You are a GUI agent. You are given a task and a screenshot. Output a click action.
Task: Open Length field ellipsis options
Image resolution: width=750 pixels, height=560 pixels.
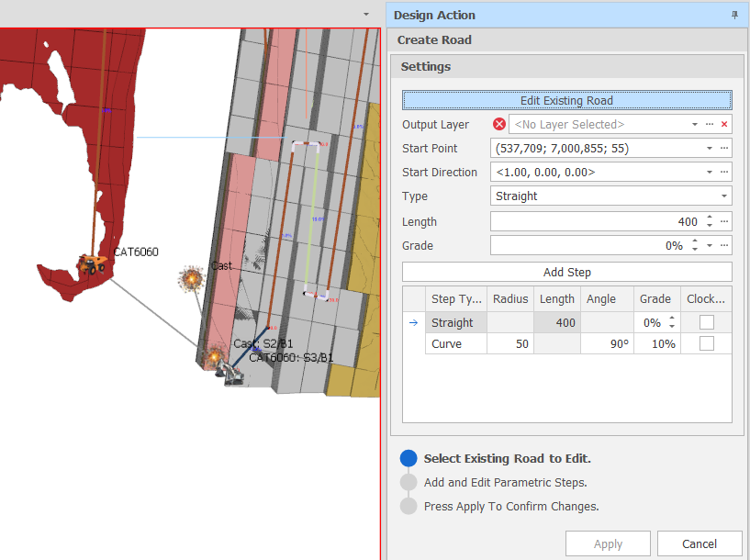click(x=724, y=222)
